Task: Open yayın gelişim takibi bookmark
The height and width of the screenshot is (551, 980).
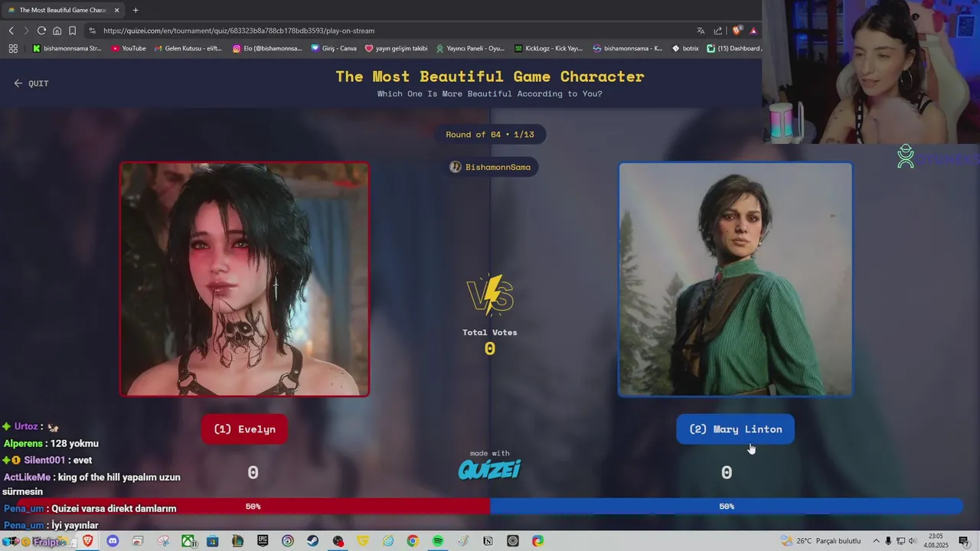Action: pyautogui.click(x=396, y=48)
